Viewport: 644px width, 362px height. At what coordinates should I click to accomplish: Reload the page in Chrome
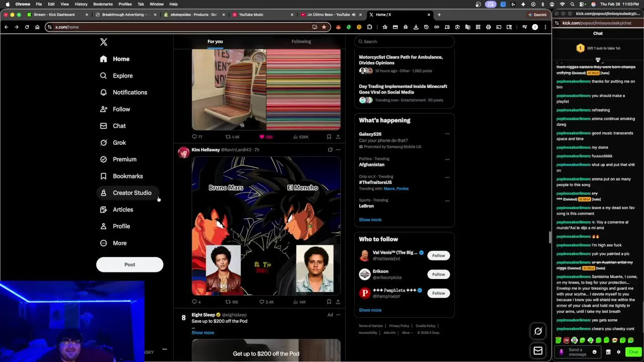click(27, 27)
